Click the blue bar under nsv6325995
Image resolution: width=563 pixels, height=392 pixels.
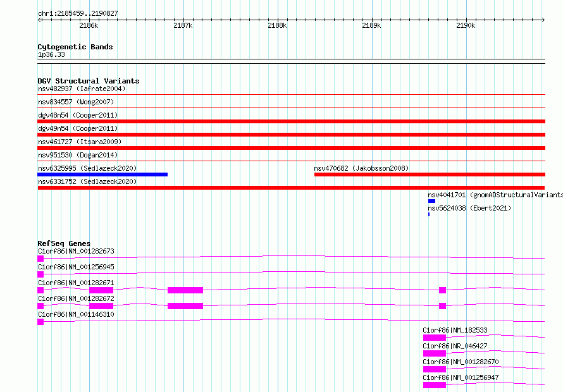(x=102, y=175)
